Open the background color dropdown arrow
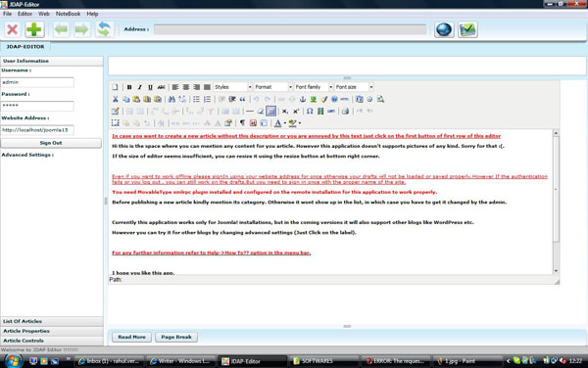 click(x=300, y=123)
